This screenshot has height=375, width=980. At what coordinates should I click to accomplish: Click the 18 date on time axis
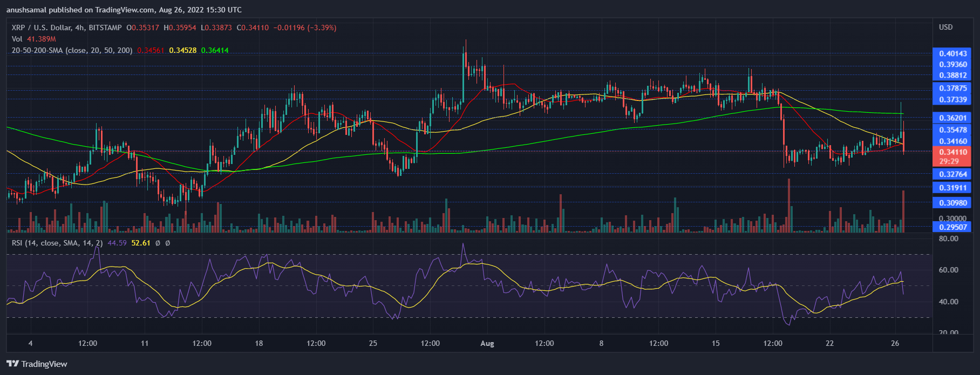pos(259,343)
